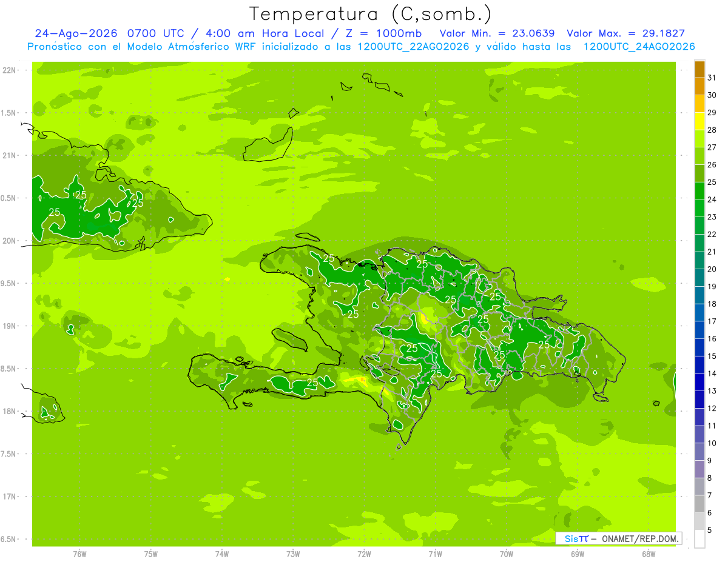Pick the yellow swatch between 28 and 29

[x=700, y=122]
